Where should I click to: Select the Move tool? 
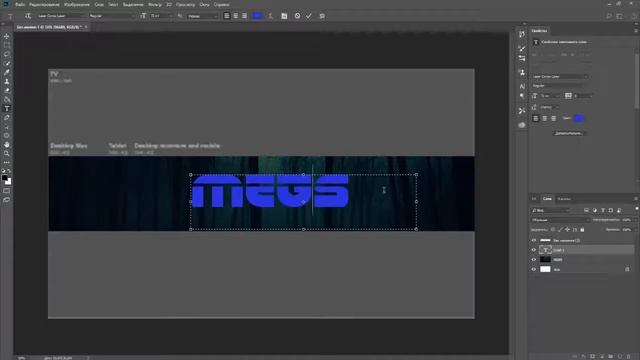click(7, 36)
